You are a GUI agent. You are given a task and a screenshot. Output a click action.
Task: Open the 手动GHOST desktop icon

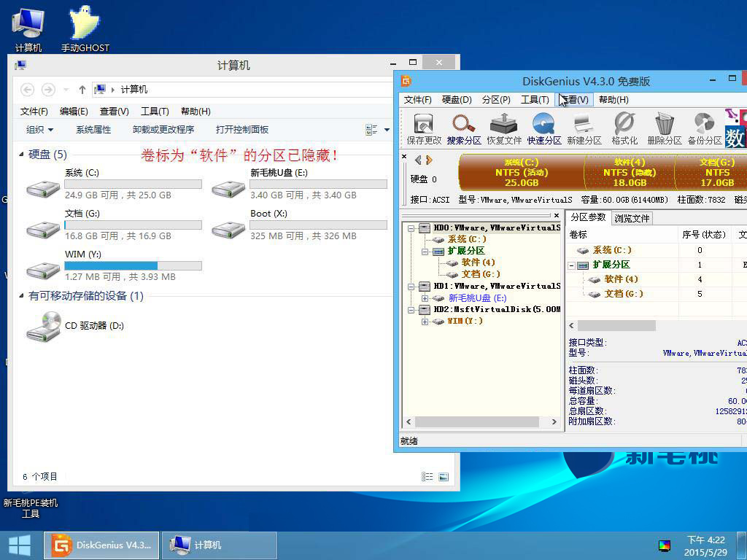click(85, 29)
